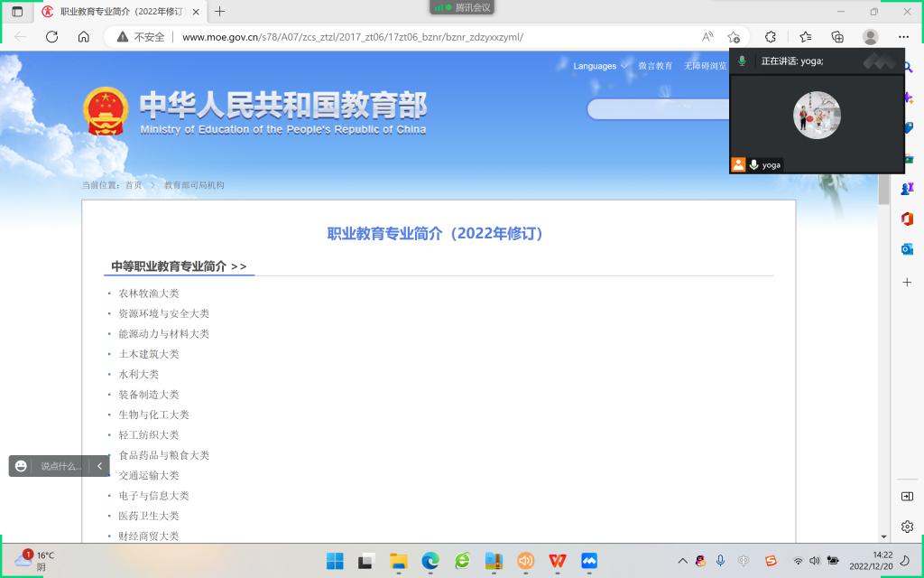Open WPS Office from the taskbar
This screenshot has width=924, height=578.
(x=558, y=561)
